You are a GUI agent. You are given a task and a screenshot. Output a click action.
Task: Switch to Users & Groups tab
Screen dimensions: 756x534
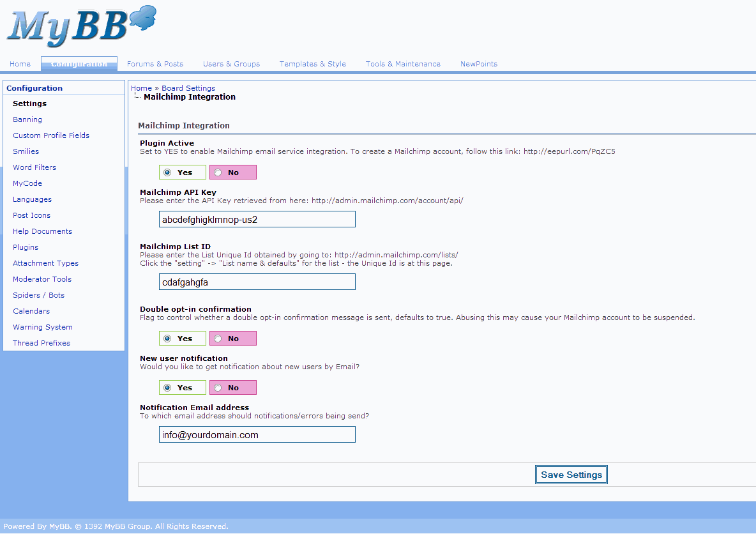(x=231, y=64)
